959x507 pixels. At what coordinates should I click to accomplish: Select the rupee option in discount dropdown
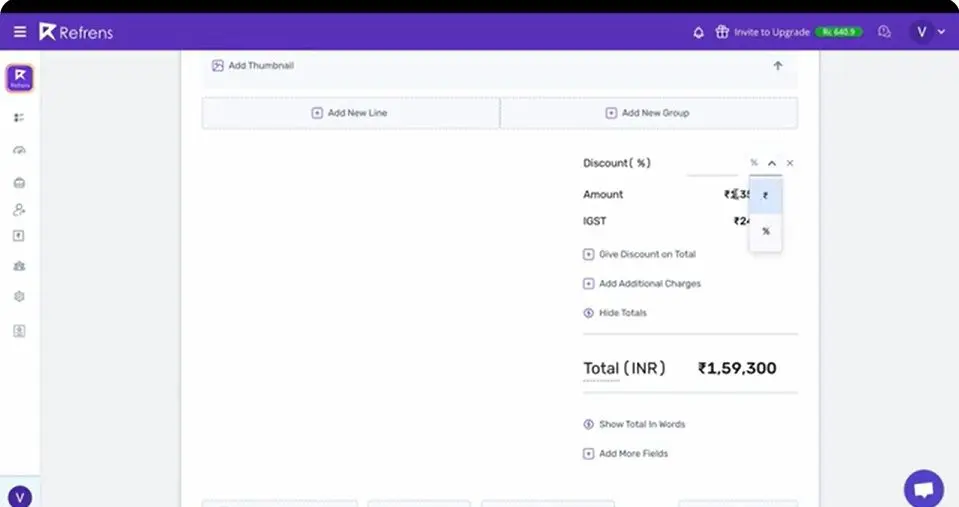click(x=765, y=196)
